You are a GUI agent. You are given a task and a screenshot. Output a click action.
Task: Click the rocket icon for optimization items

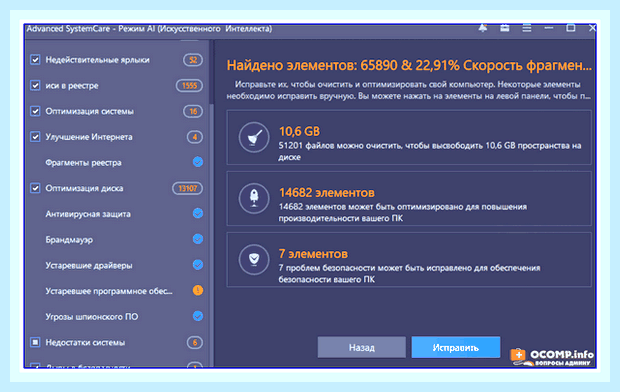point(254,198)
